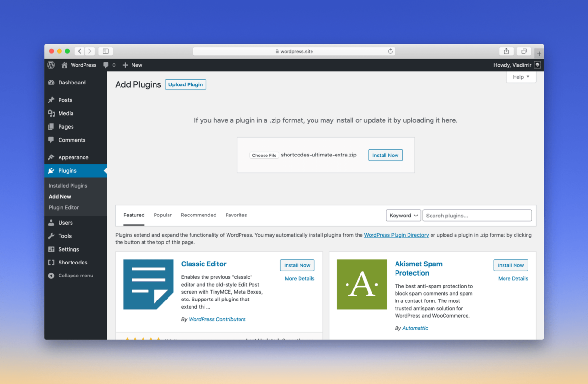Click the shortcodes-ultimate-extra.zip file name
Viewport: 588px width, 384px height.
pyautogui.click(x=319, y=155)
